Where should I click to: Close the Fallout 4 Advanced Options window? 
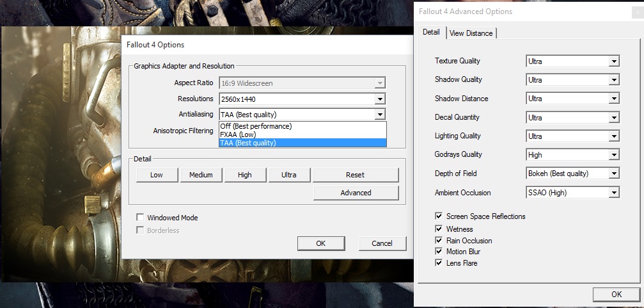pos(638,12)
